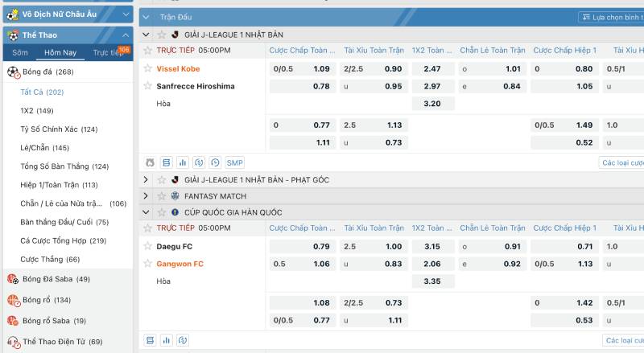Toggle favorite star for Gangwon FC

point(147,264)
